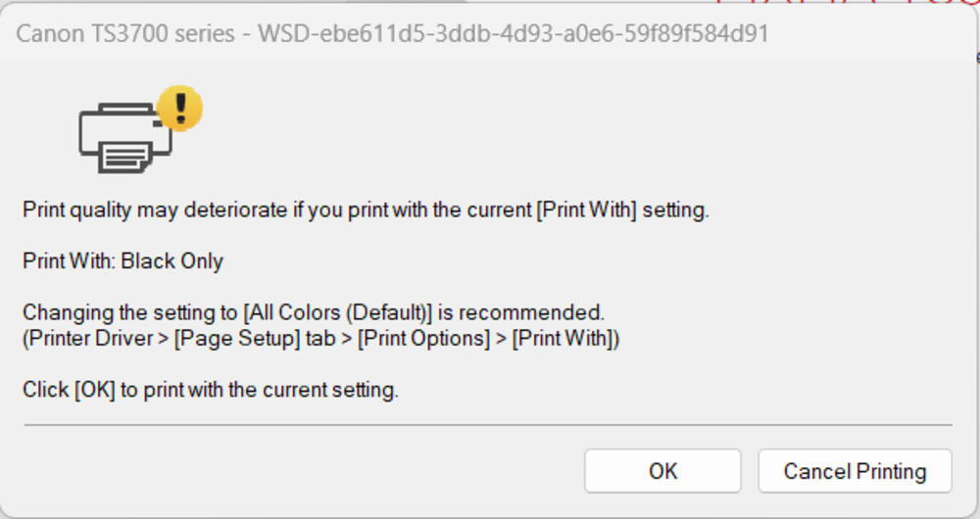Click the horizontal separator line above the buttons

coord(488,425)
